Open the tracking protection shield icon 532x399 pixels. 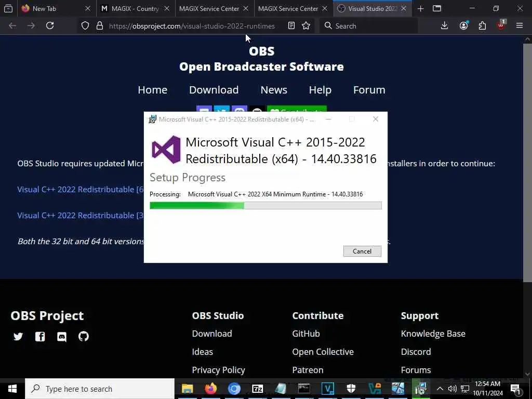(x=85, y=26)
